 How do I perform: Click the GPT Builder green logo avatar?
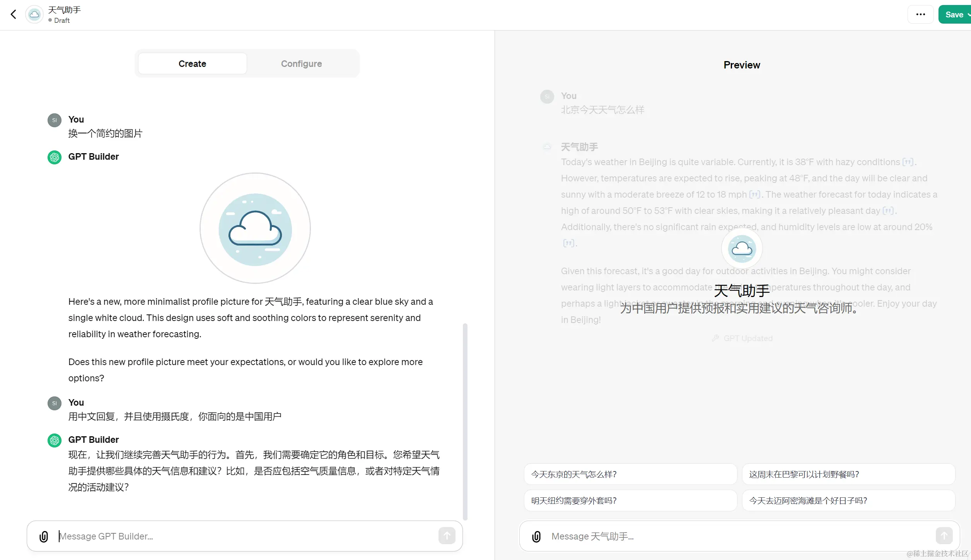click(x=55, y=157)
